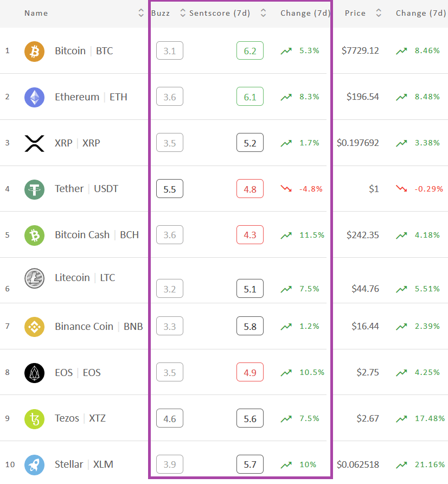This screenshot has width=448, height=484.
Task: Click the black EOS logo
Action: [x=34, y=373]
